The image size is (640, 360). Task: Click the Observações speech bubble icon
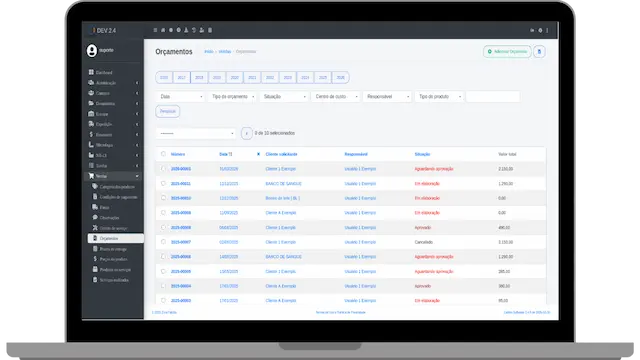[95, 217]
